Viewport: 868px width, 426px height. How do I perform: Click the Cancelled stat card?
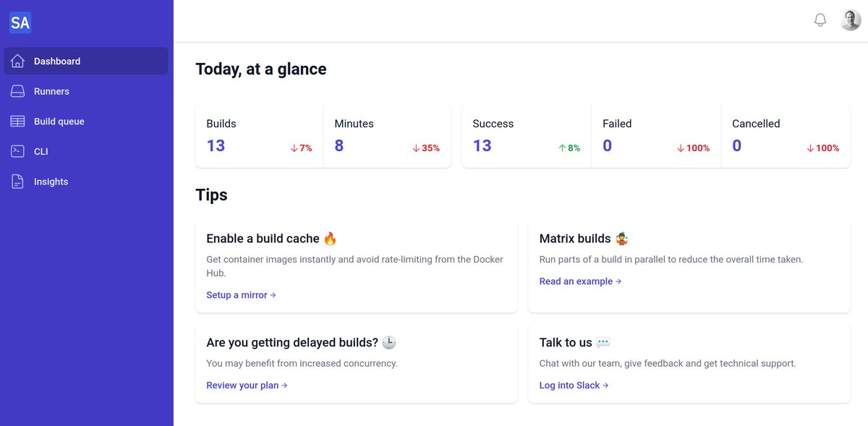tap(786, 136)
